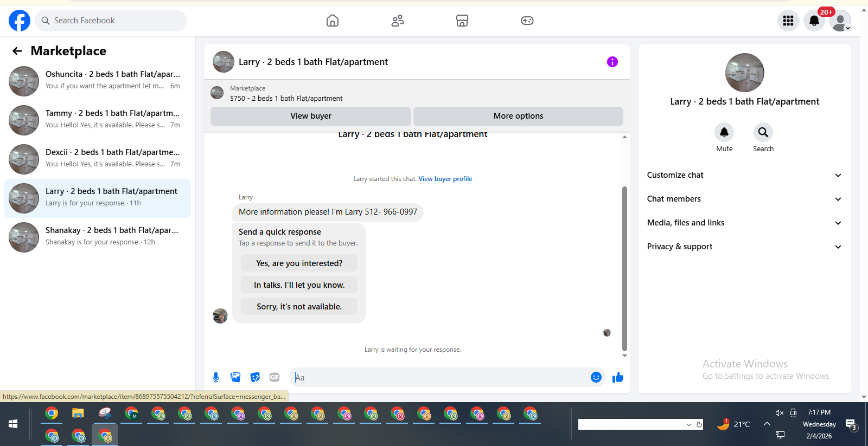Click the taskbar clock showing 7:17 PM
868x446 pixels.
click(x=819, y=412)
